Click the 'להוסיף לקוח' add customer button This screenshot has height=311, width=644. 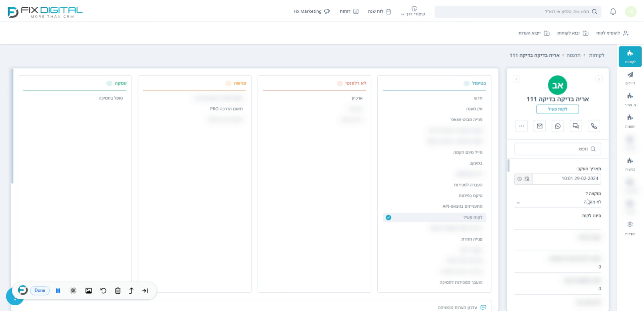(612, 33)
